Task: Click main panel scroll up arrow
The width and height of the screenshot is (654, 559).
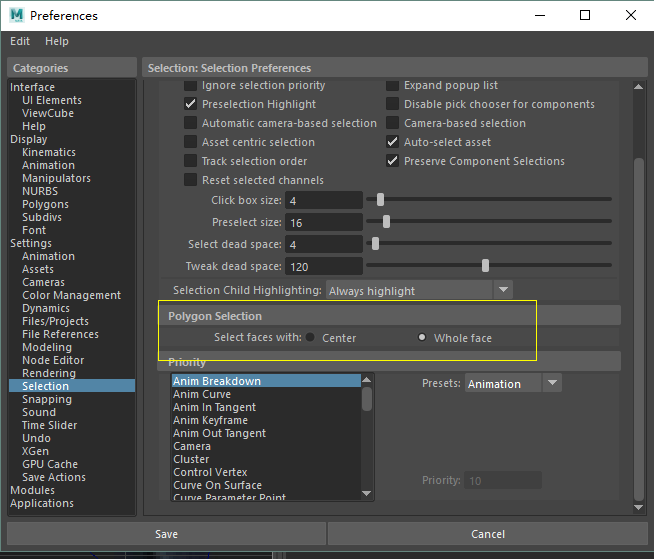Action: (x=638, y=87)
